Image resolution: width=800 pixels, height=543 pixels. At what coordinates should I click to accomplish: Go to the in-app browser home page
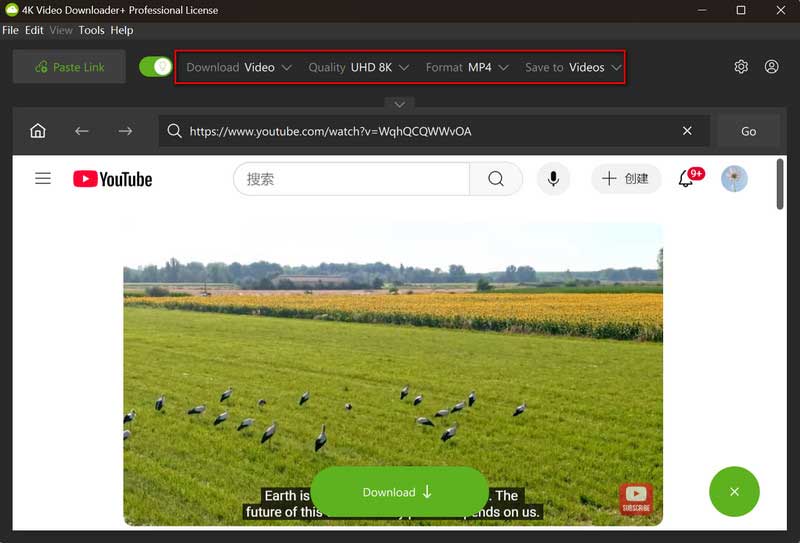38,131
